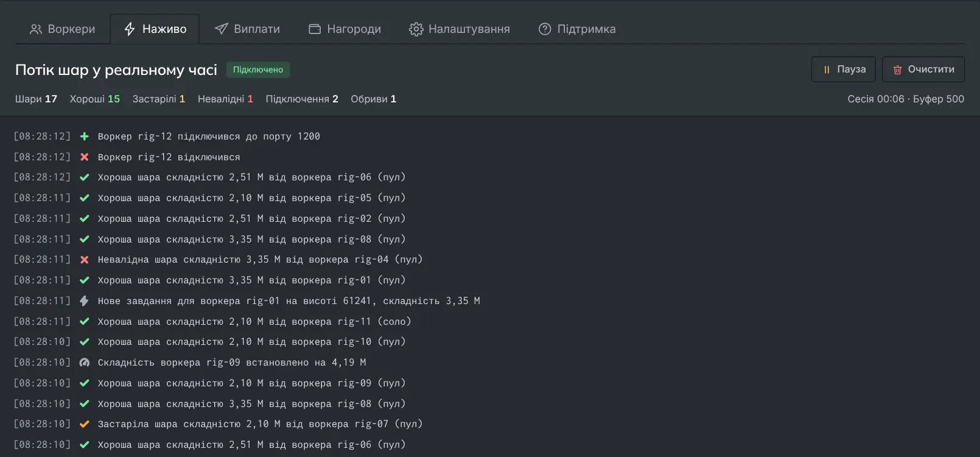
Task: Click the green check on rig-11 (соло) row
Action: coord(85,322)
